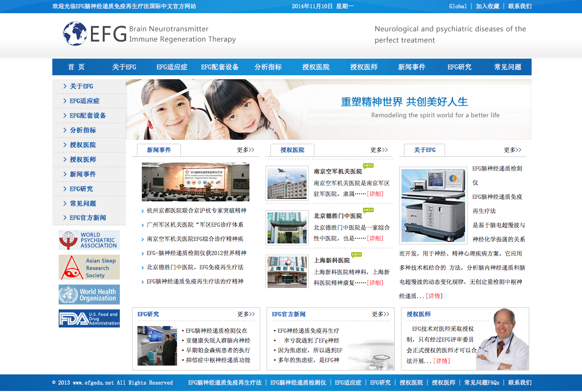
Task: Click the World Health Organization logo
Action: click(x=89, y=294)
